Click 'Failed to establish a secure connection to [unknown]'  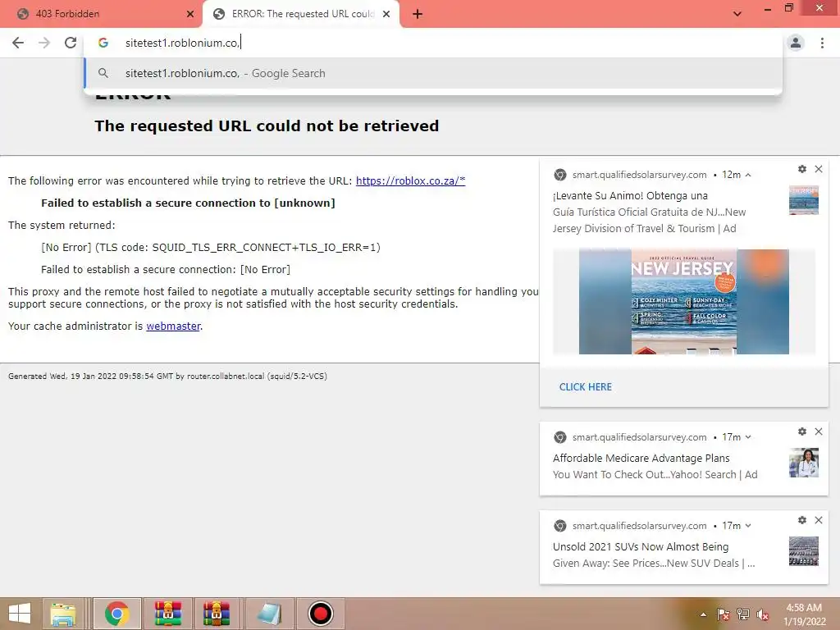[188, 203]
